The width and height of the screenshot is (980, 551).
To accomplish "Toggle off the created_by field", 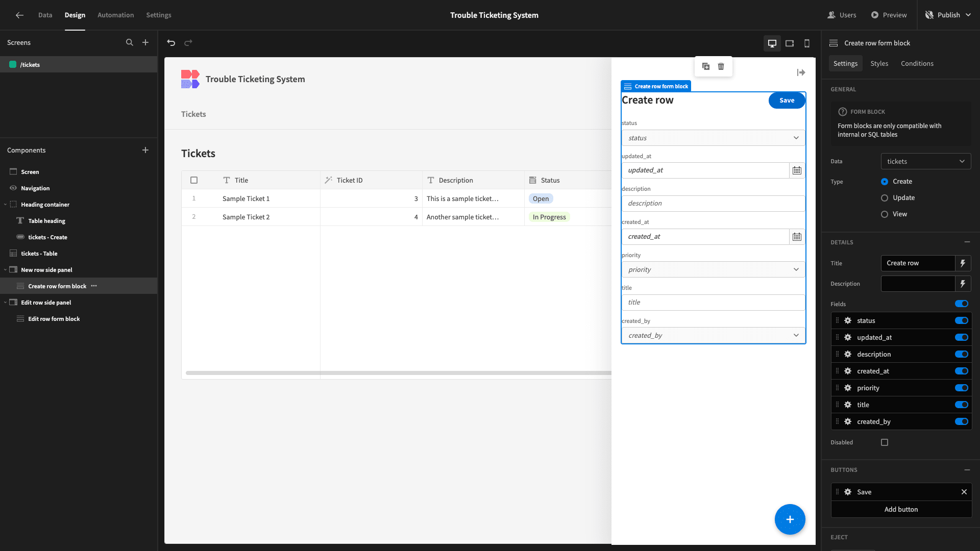I will [962, 422].
